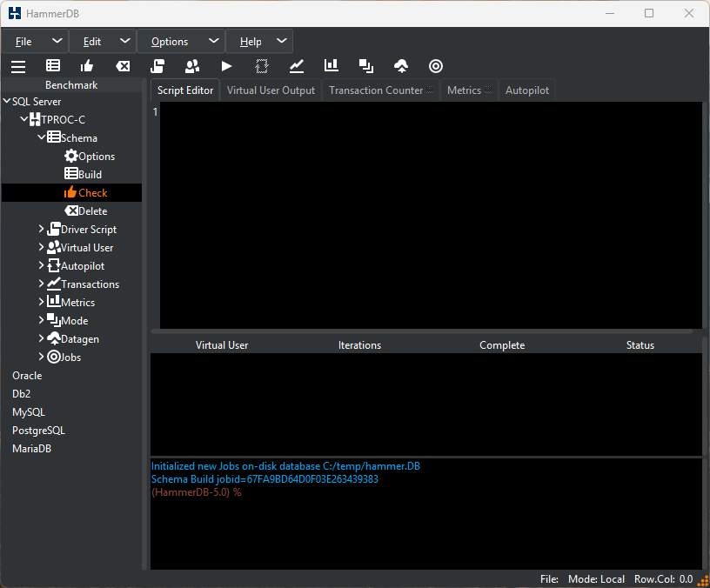Click the Driver Script tree icon
Viewport: 710px width, 588px height.
point(54,229)
